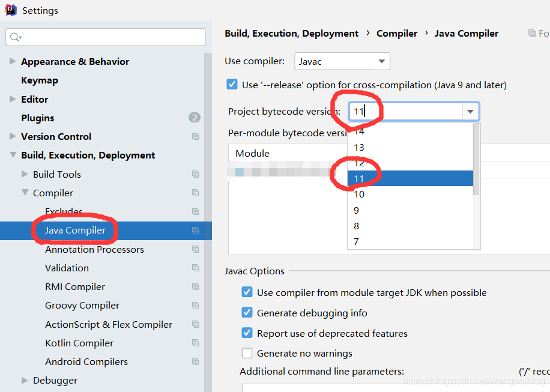Click project-level icon beside Validation
Viewport: 550px width, 392px height.
click(x=195, y=268)
